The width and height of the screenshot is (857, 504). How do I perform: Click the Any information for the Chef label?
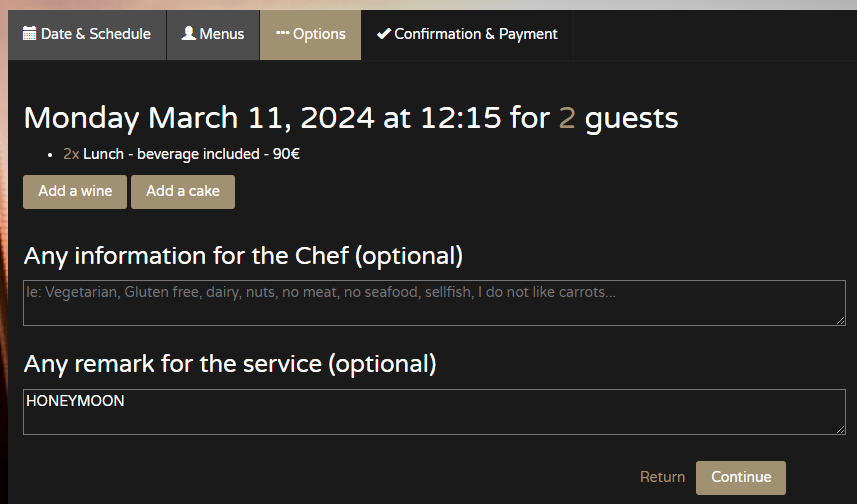pos(243,256)
